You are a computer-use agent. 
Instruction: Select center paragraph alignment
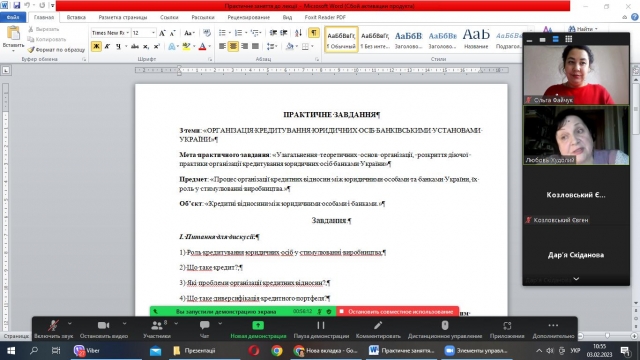click(233, 46)
